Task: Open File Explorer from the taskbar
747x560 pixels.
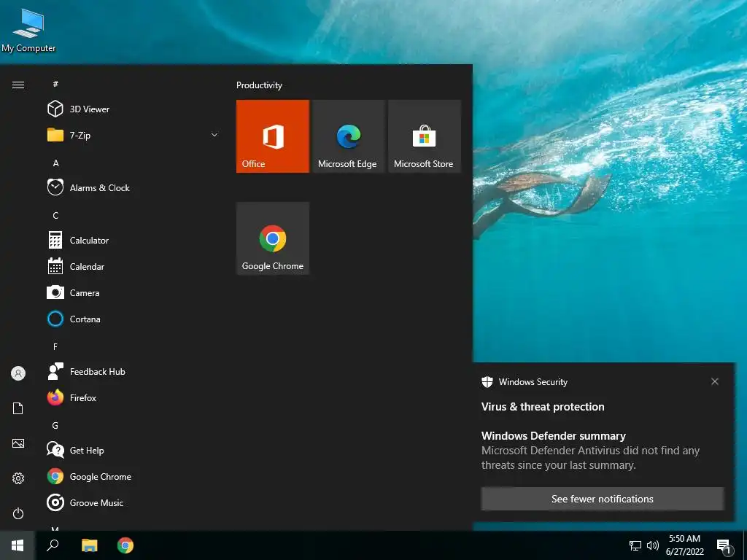Action: pos(89,545)
